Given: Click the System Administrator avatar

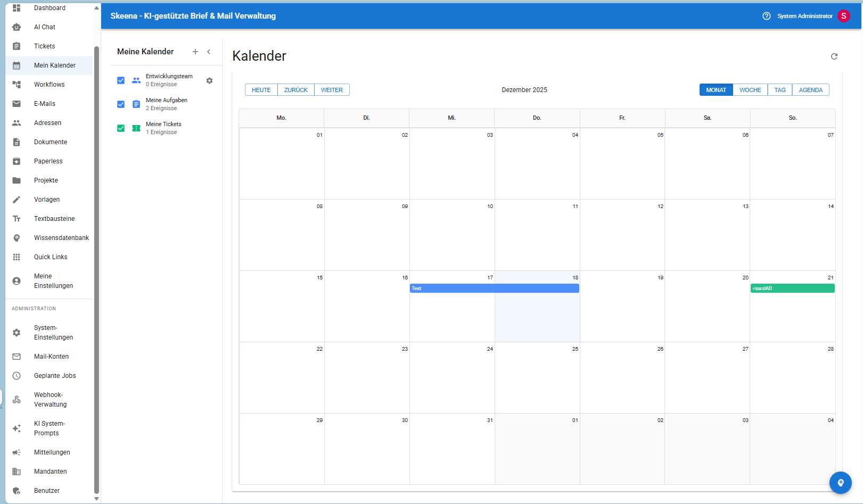Looking at the screenshot, I should (843, 16).
